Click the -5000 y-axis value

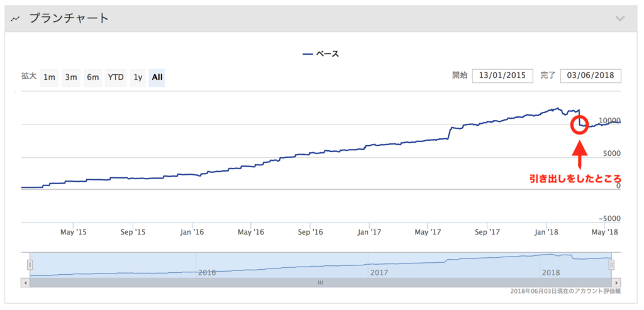tap(609, 218)
